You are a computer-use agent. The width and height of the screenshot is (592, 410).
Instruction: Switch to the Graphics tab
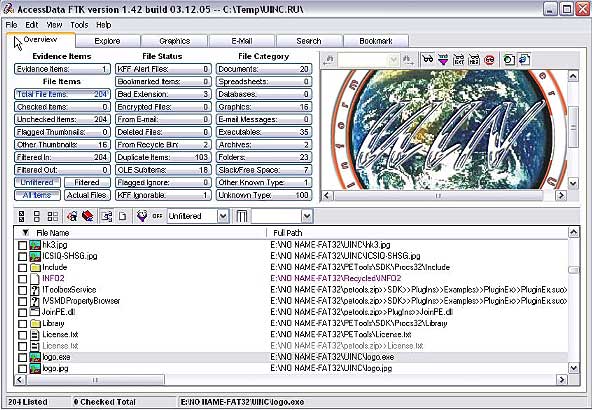(x=174, y=41)
